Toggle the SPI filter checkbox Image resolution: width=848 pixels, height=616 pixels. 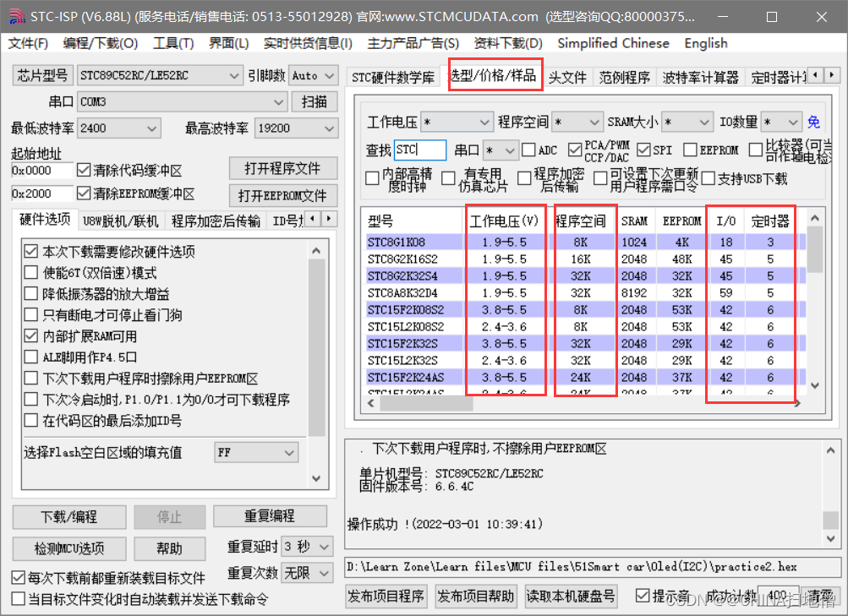tap(643, 150)
